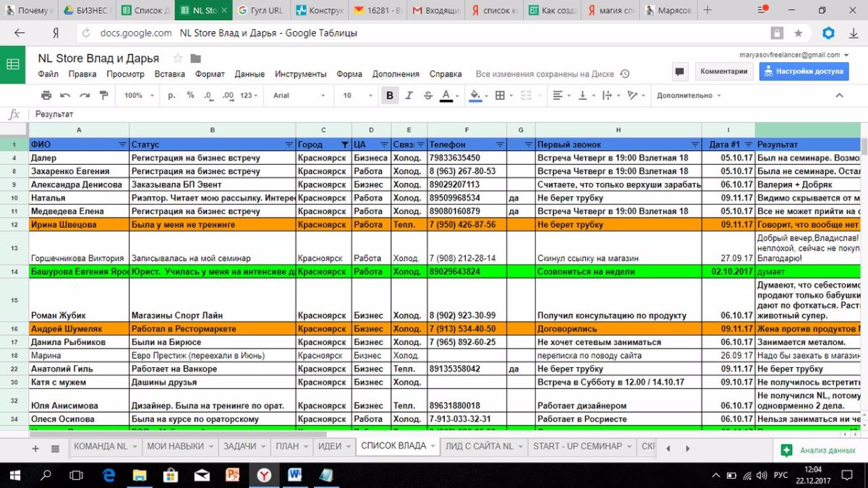Click the move-to-folder icon
The height and width of the screenshot is (488, 868).
[195, 58]
